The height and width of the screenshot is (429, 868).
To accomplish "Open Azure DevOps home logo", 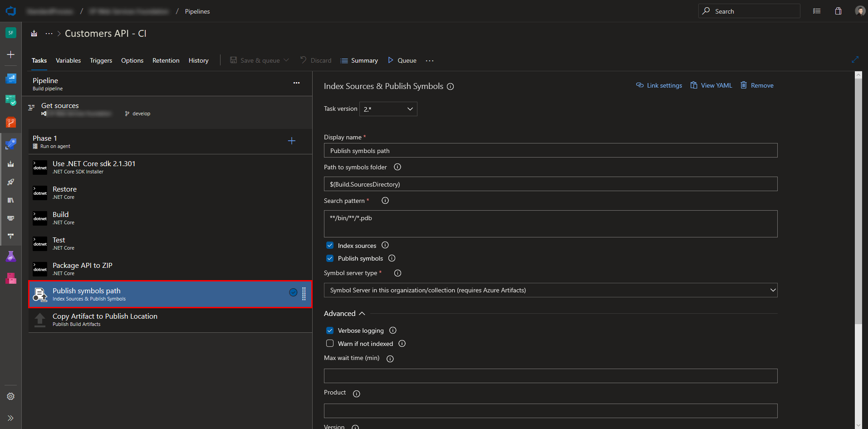I will click(11, 11).
